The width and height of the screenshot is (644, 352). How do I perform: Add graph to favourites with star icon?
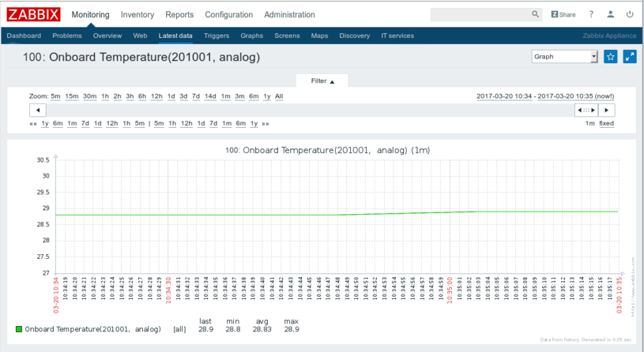(610, 57)
